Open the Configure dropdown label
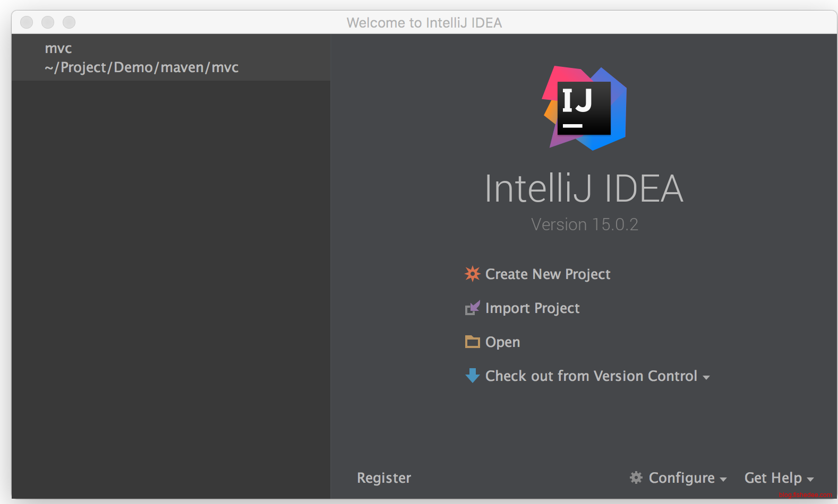The image size is (838, 504). pyautogui.click(x=681, y=478)
